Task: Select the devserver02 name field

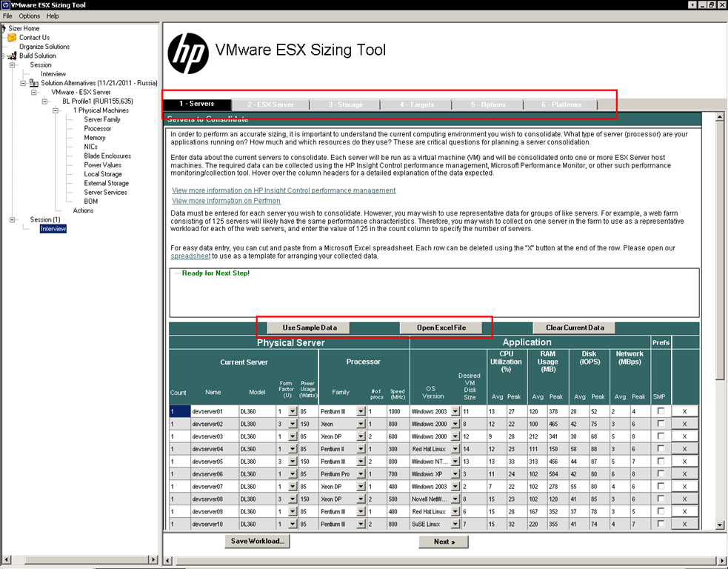Action: [x=215, y=424]
